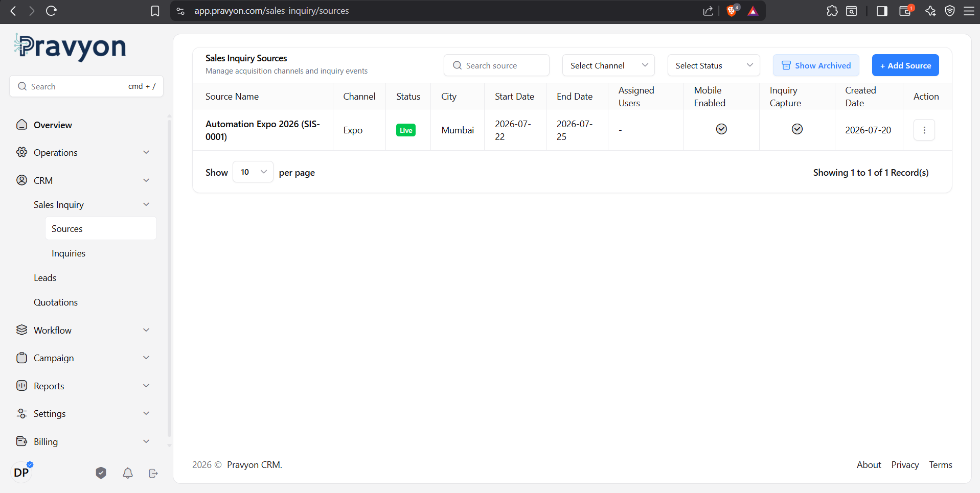Collapse the Sales Inquiry submenu

(92, 204)
